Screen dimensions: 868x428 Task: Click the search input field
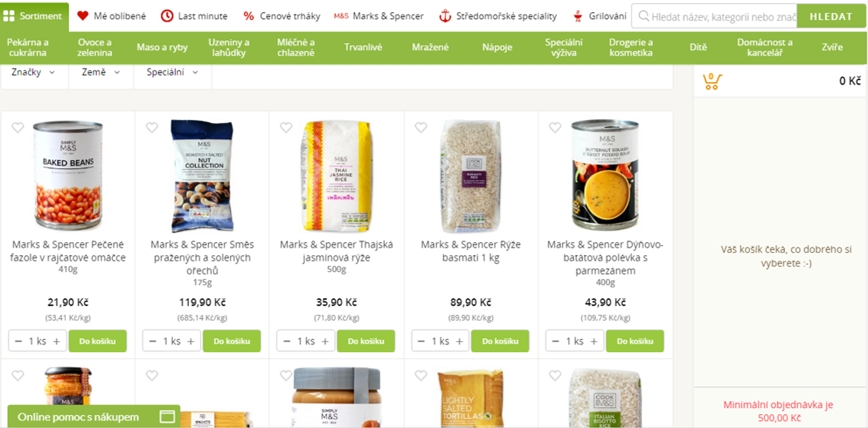point(714,16)
